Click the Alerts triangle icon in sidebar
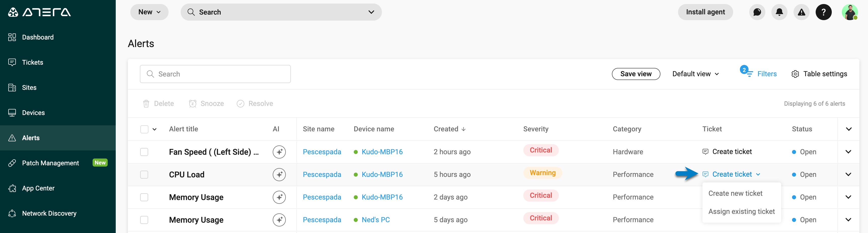Viewport: 868px width, 233px height. click(12, 138)
